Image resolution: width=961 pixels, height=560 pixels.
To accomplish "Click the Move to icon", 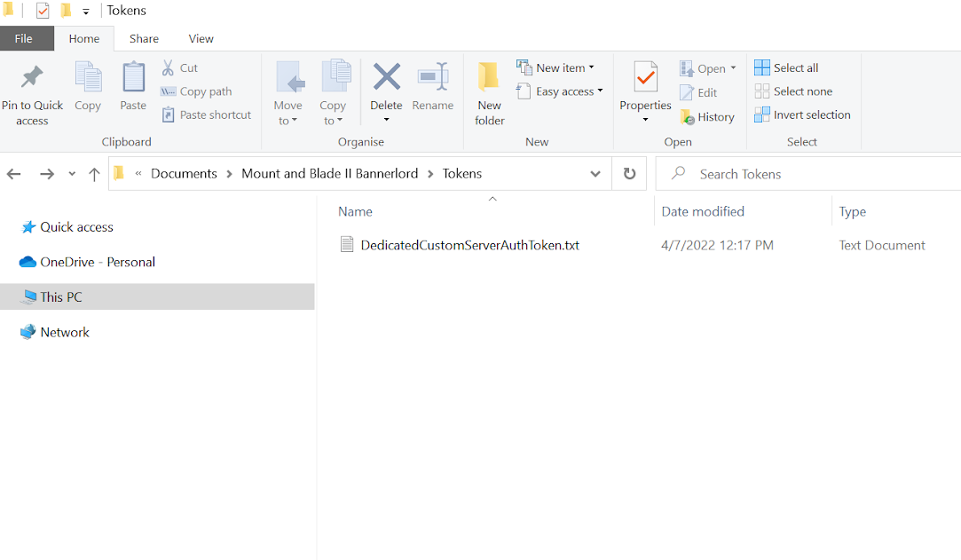I will (x=290, y=77).
